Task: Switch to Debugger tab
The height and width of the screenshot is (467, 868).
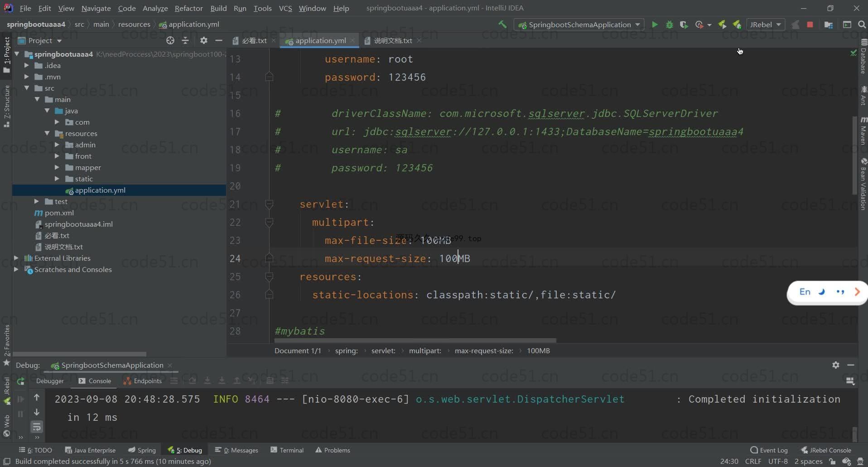Action: [x=50, y=381]
